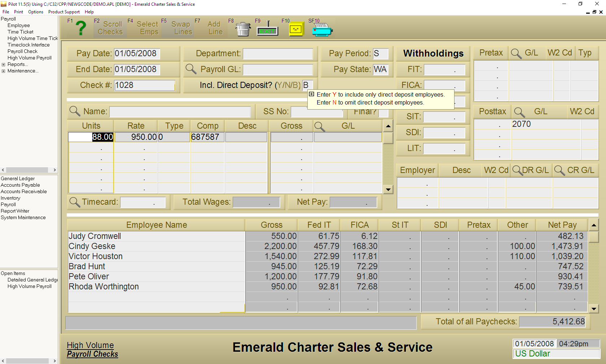
Task: Click the green question mark help icon
Action: [x=81, y=28]
